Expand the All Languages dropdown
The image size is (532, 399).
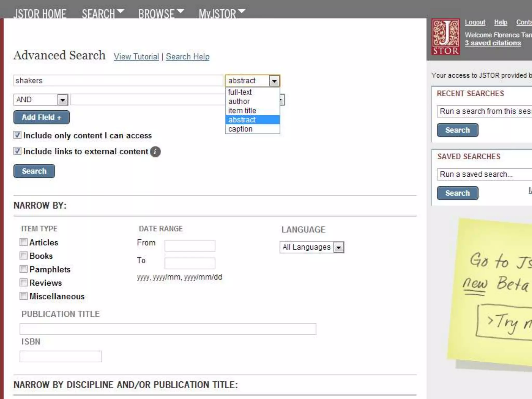click(x=338, y=247)
